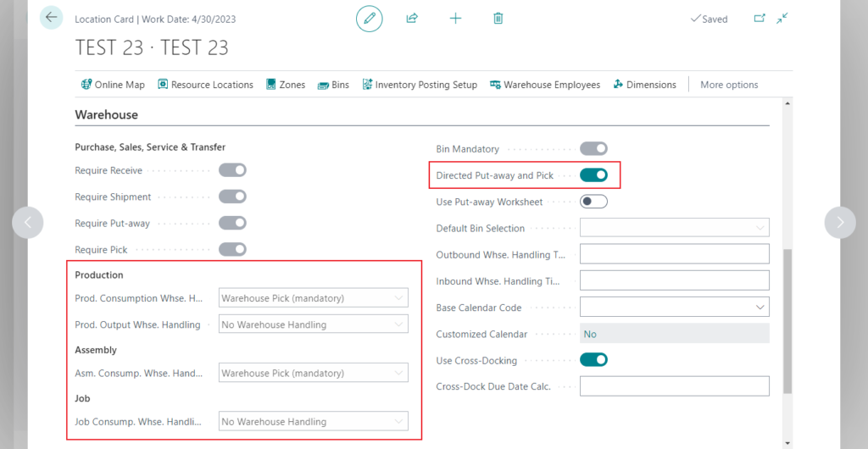
Task: Click TEST 23 page title
Action: [x=152, y=47]
